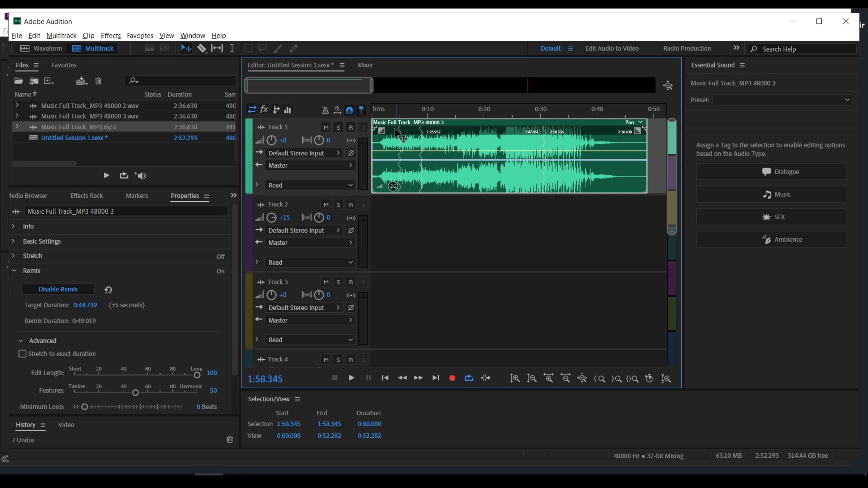
Task: Click the trash icon in History panel
Action: [230, 440]
